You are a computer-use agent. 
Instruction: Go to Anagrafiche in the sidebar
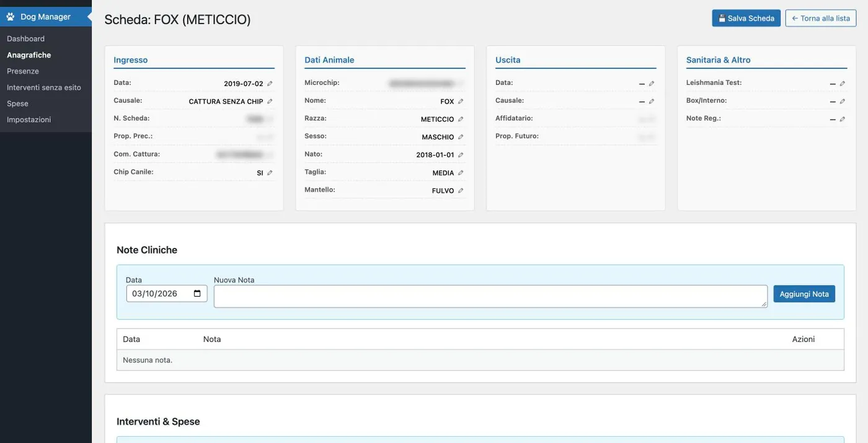pos(29,55)
